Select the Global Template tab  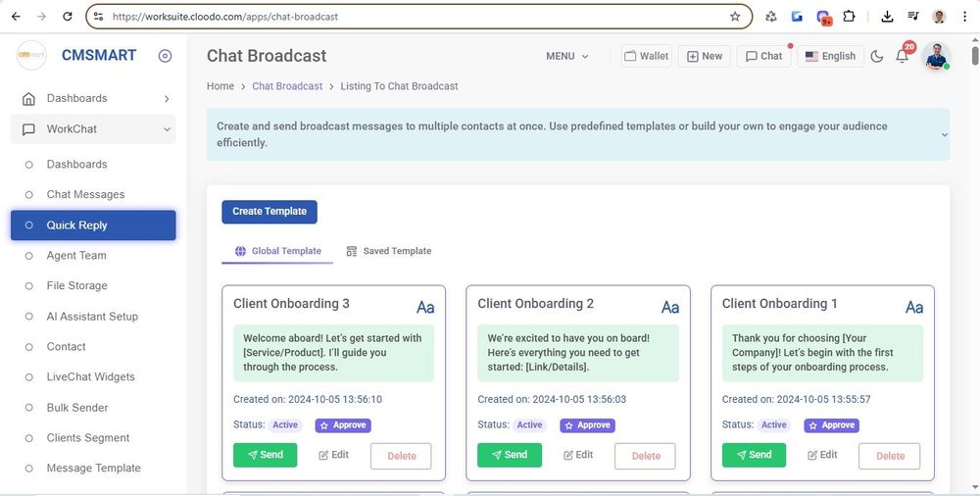(278, 251)
